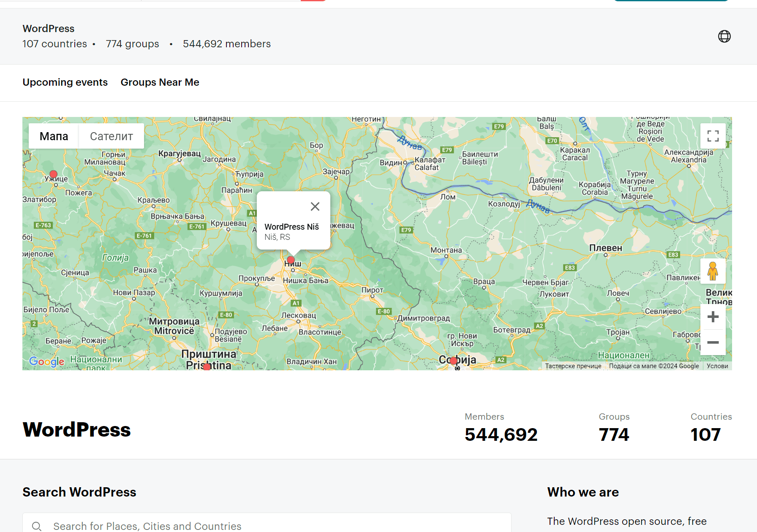Click the Подаци са мапе ©2024 Google text
757x532 pixels.
pyautogui.click(x=654, y=366)
